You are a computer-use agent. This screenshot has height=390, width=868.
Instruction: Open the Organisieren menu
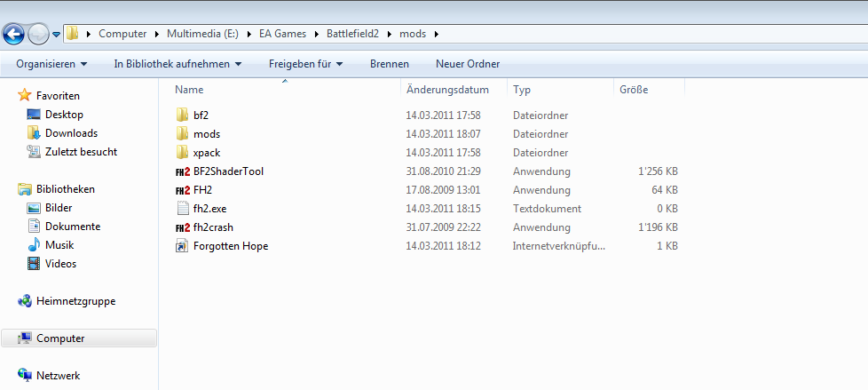(x=51, y=64)
